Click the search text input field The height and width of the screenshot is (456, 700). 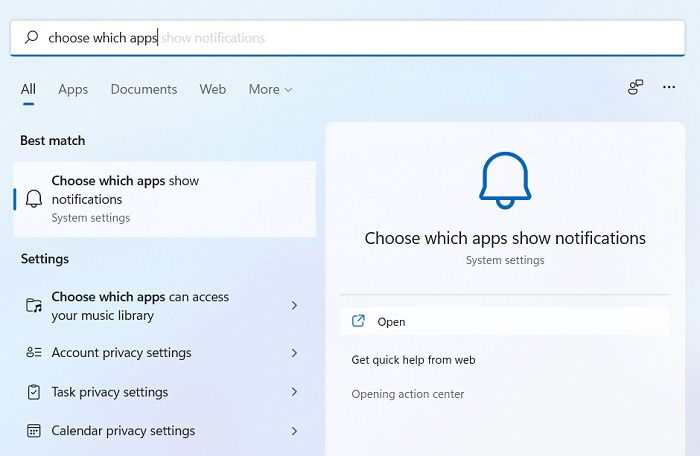pos(347,38)
